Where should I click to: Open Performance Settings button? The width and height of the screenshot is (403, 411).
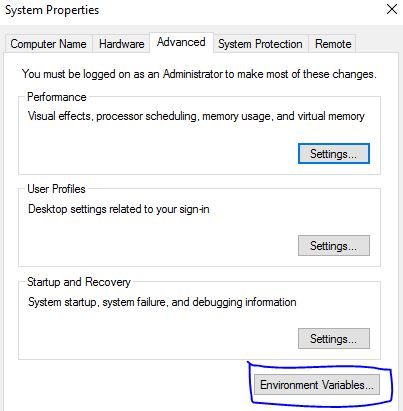point(334,154)
